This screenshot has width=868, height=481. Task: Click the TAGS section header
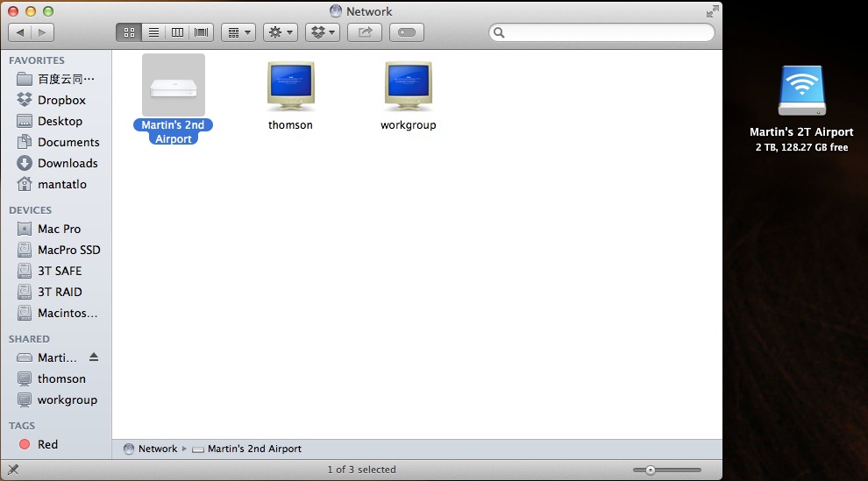[22, 426]
